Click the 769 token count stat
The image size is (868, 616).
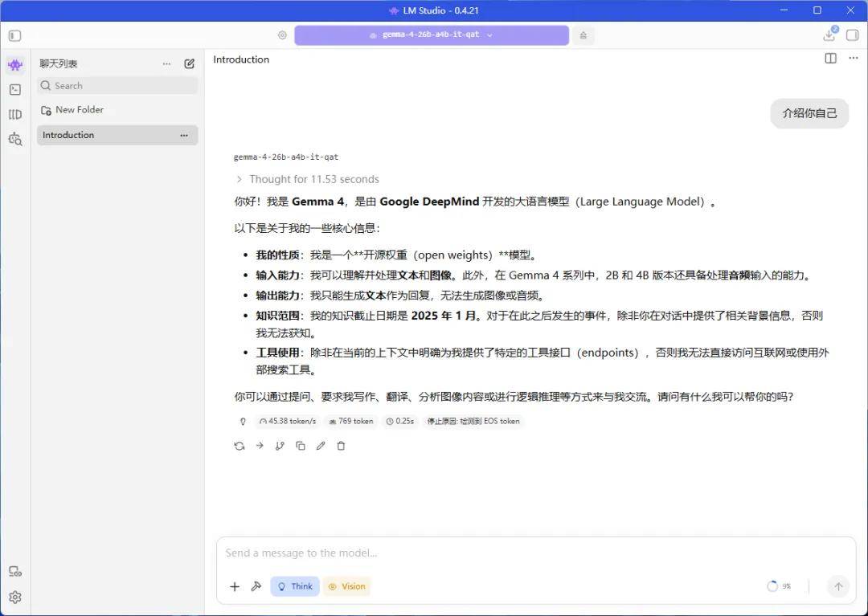click(351, 422)
